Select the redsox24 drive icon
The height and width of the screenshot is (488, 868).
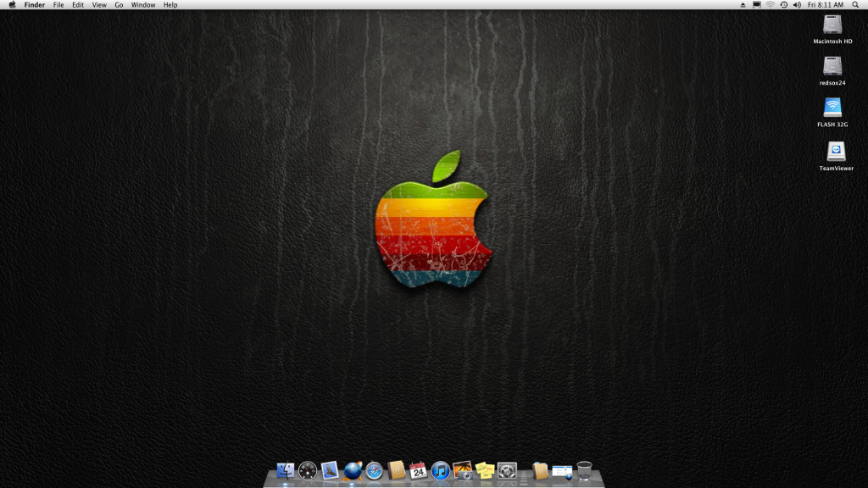[x=832, y=66]
